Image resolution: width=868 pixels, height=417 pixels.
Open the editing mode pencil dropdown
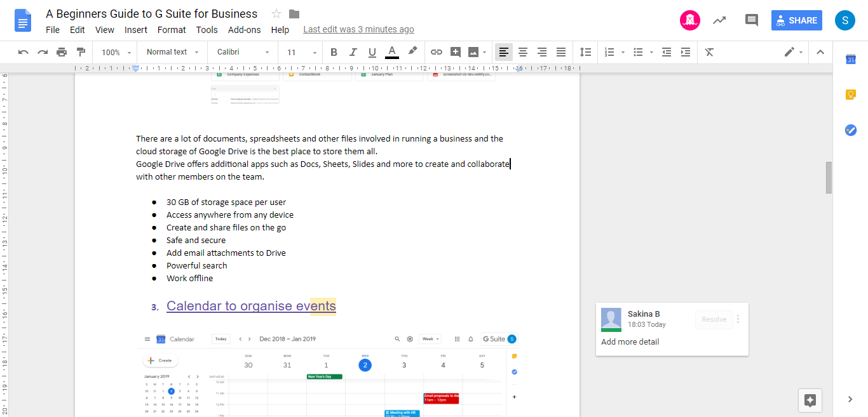pos(794,52)
